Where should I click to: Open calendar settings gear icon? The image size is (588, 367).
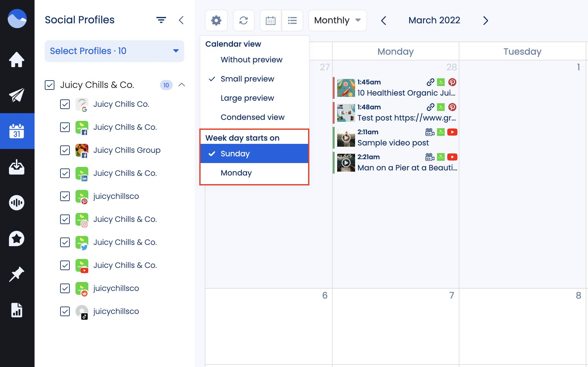(x=216, y=20)
